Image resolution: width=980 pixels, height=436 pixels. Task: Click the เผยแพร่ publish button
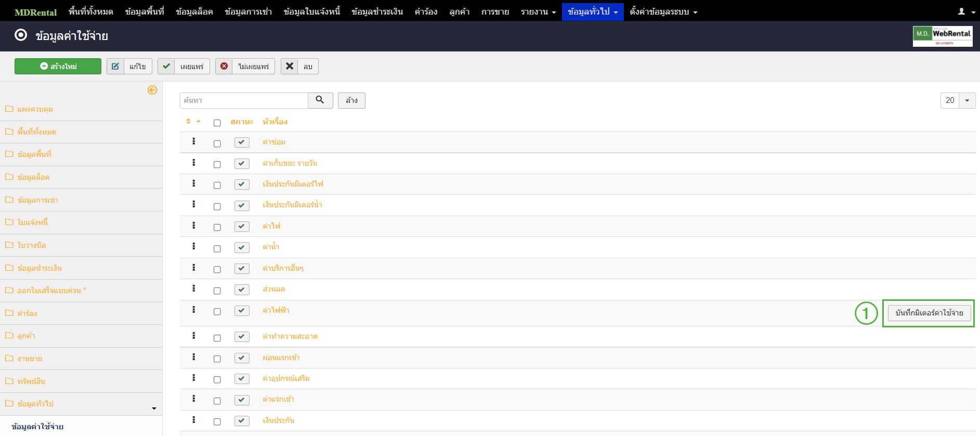(x=184, y=67)
